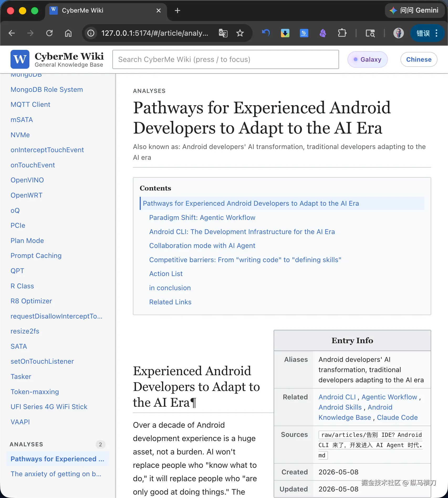
Task: Jump to Related Links section
Action: [170, 302]
